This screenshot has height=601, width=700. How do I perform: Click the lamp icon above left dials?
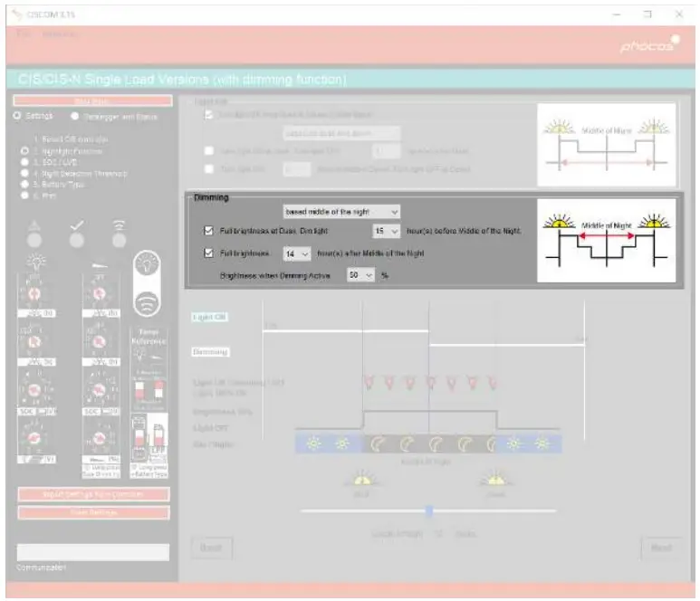[x=36, y=262]
